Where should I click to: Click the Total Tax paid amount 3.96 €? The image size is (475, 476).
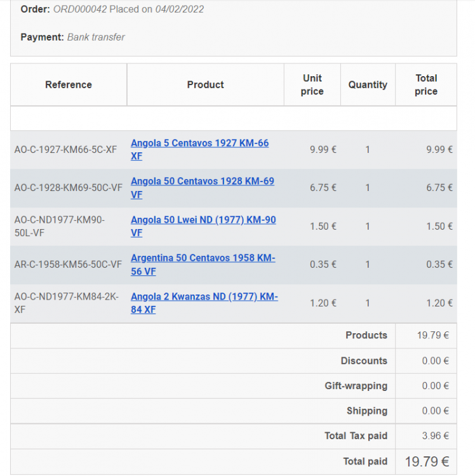435,436
